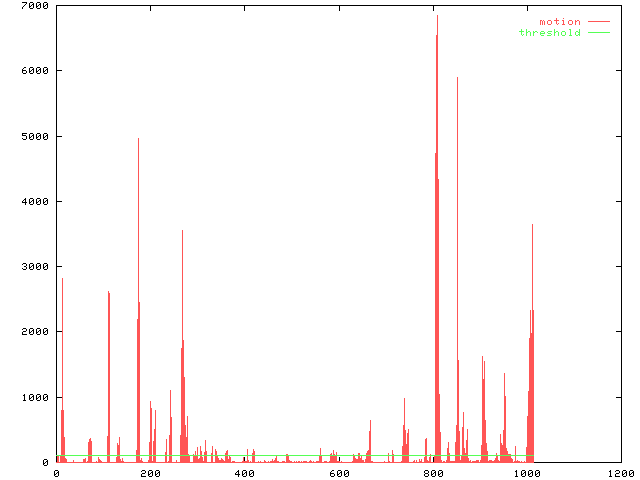Click the 1000 label on the x-axis
Image resolution: width=640 pixels, height=480 pixels.
[x=526, y=473]
